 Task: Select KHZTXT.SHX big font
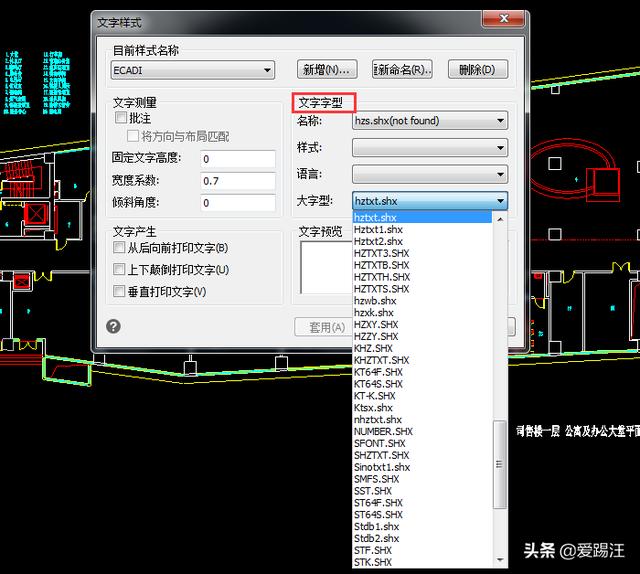[x=422, y=360]
